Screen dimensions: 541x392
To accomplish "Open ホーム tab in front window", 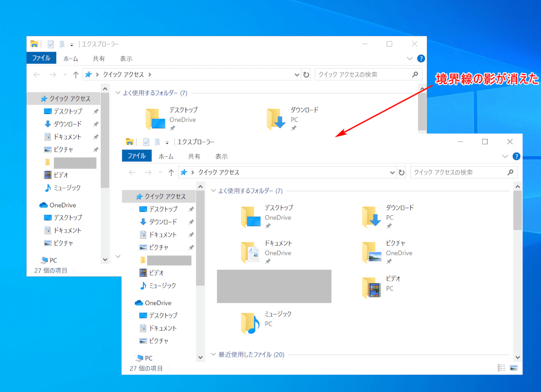I will tap(166, 156).
